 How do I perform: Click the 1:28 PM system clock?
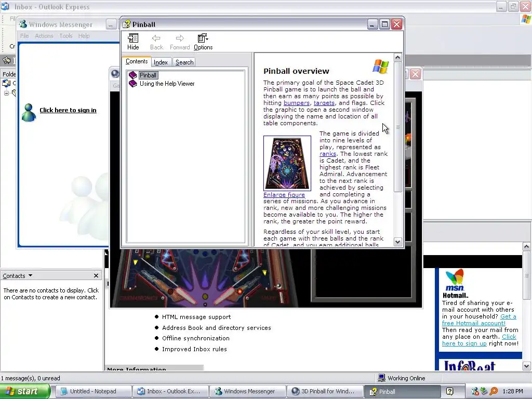pyautogui.click(x=513, y=392)
